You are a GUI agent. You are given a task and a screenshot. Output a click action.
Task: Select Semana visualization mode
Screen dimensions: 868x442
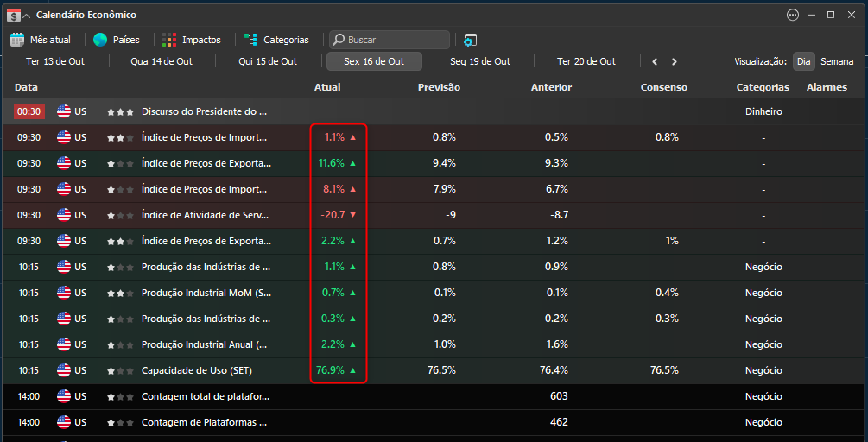[x=837, y=61]
